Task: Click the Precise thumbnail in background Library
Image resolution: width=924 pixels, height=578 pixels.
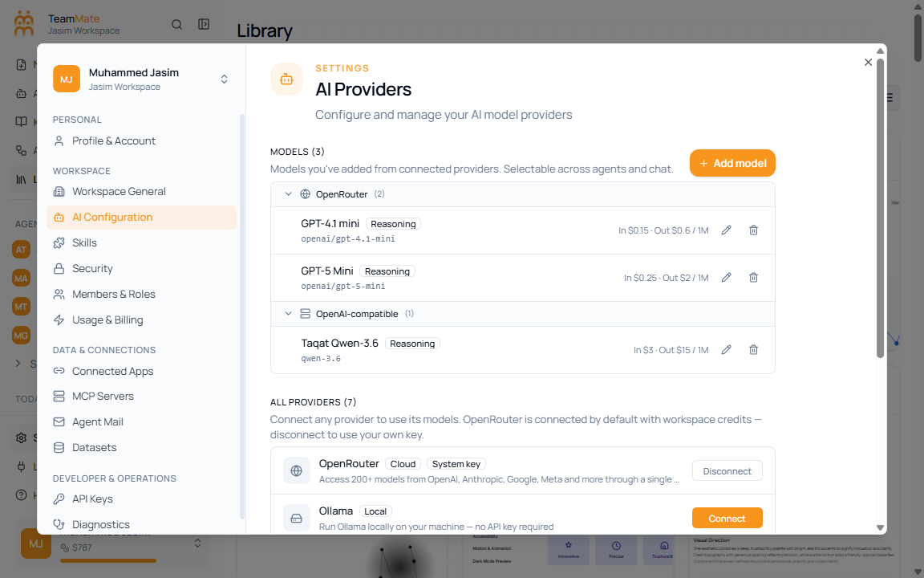Action: coord(616,550)
